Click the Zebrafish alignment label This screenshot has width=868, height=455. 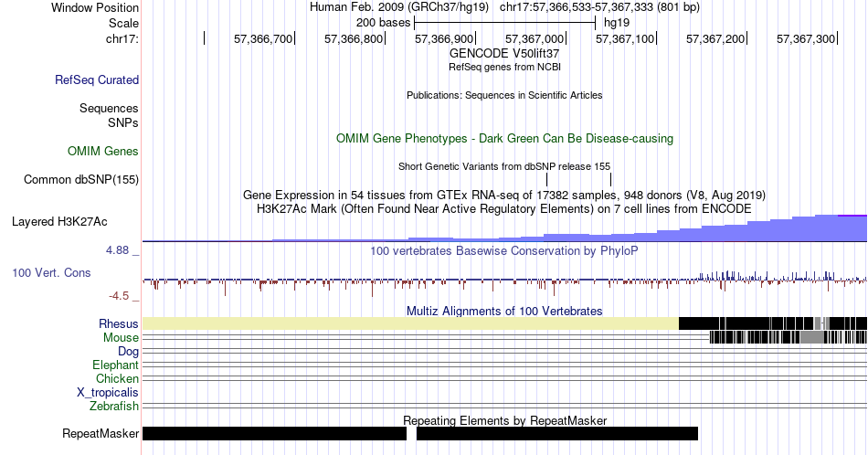(x=114, y=407)
